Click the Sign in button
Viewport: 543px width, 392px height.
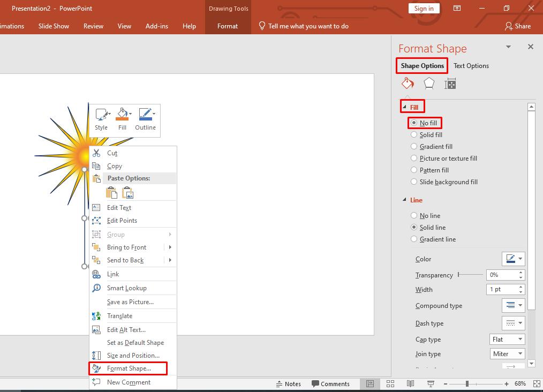[424, 8]
